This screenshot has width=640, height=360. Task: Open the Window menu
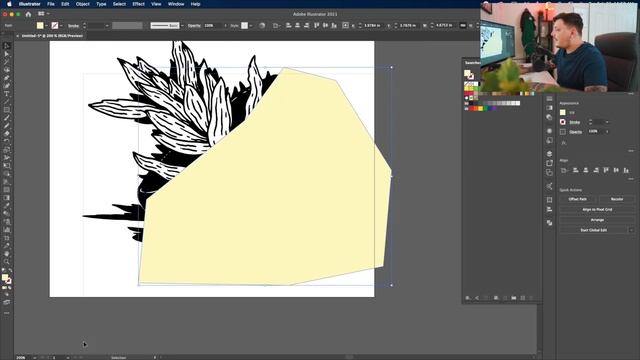pyautogui.click(x=176, y=4)
